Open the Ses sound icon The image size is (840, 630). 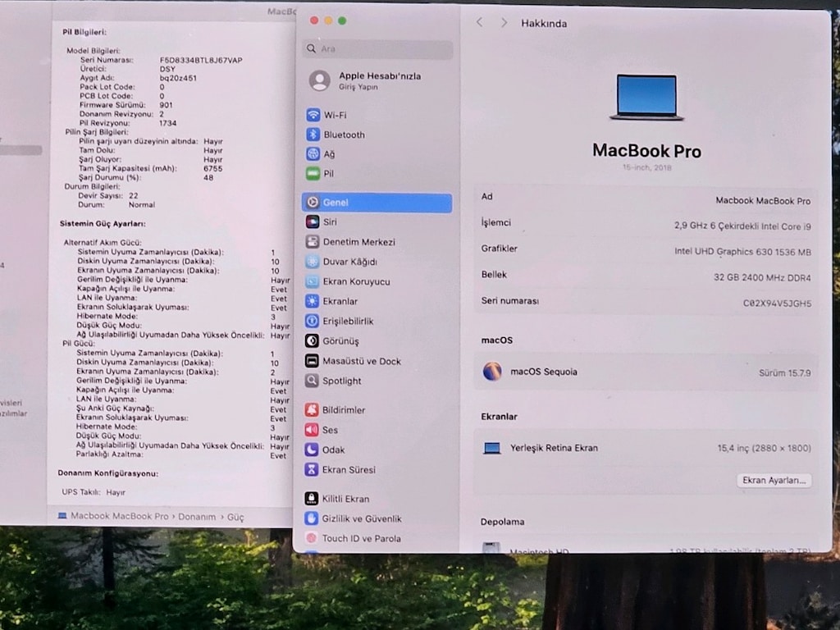click(x=312, y=430)
